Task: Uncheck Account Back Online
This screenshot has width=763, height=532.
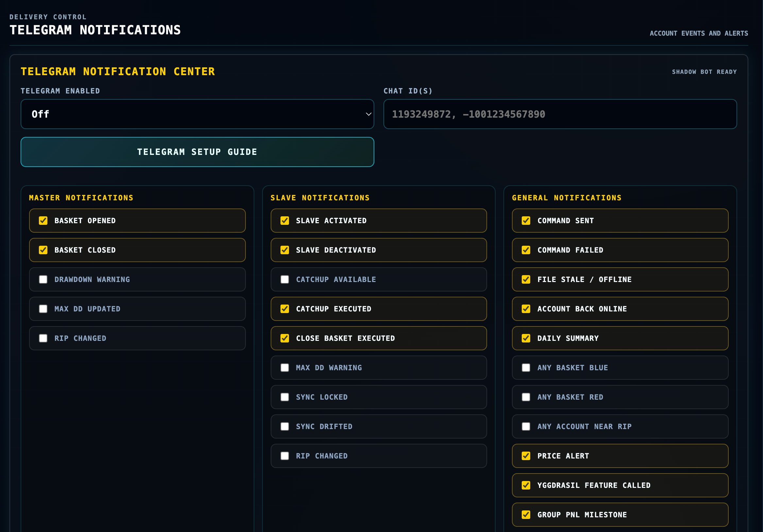Action: point(526,309)
